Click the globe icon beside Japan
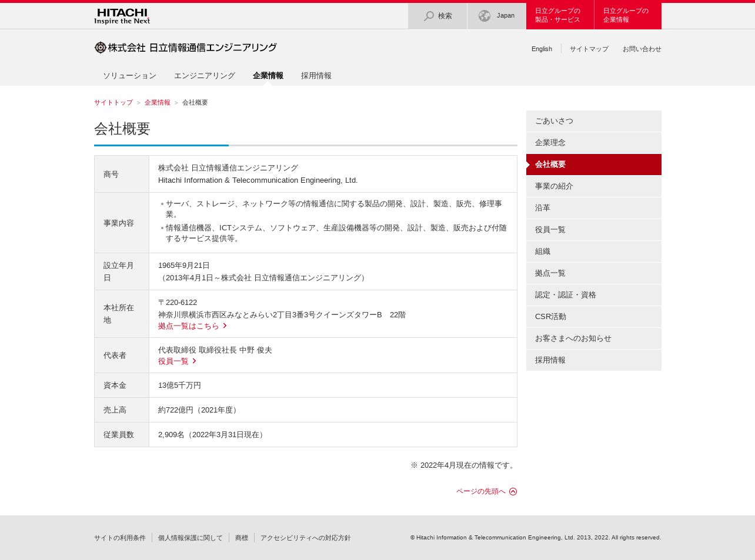The image size is (755, 560). [485, 16]
